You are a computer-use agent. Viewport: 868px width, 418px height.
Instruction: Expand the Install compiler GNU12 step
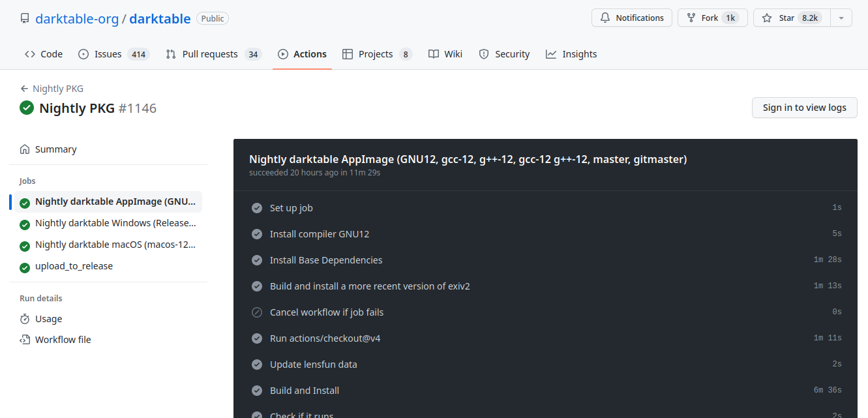pyautogui.click(x=319, y=233)
